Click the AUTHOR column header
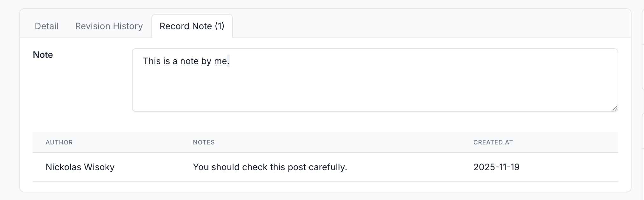This screenshot has width=644, height=200. click(59, 142)
